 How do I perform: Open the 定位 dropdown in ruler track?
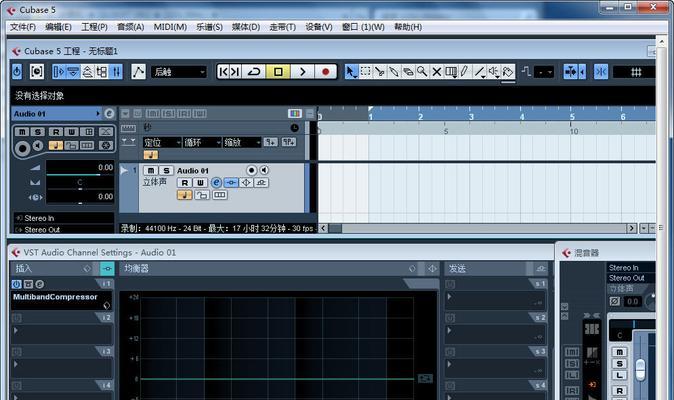coord(162,142)
